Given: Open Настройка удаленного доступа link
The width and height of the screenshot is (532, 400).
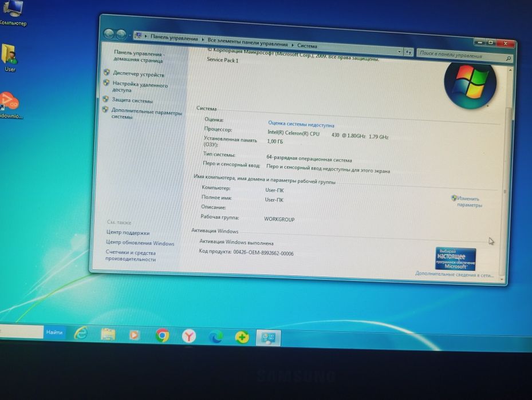Looking at the screenshot, I should click(140, 87).
